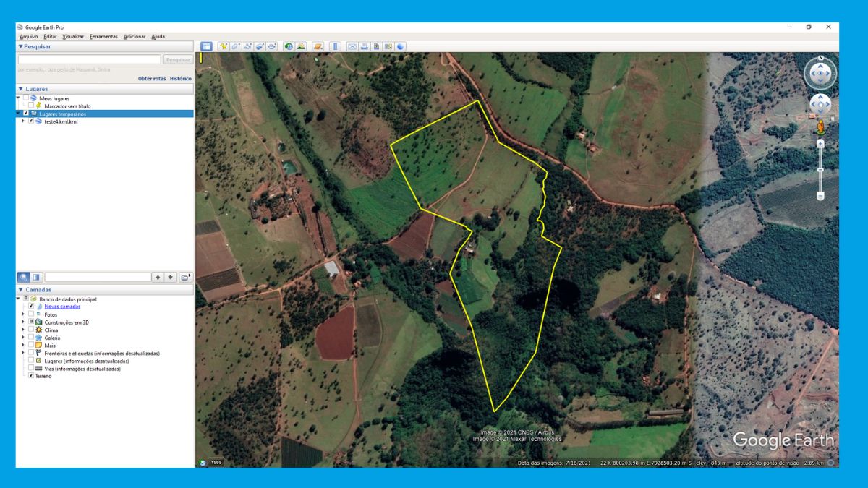Expand the teste4.kml.kml tree item

click(23, 121)
